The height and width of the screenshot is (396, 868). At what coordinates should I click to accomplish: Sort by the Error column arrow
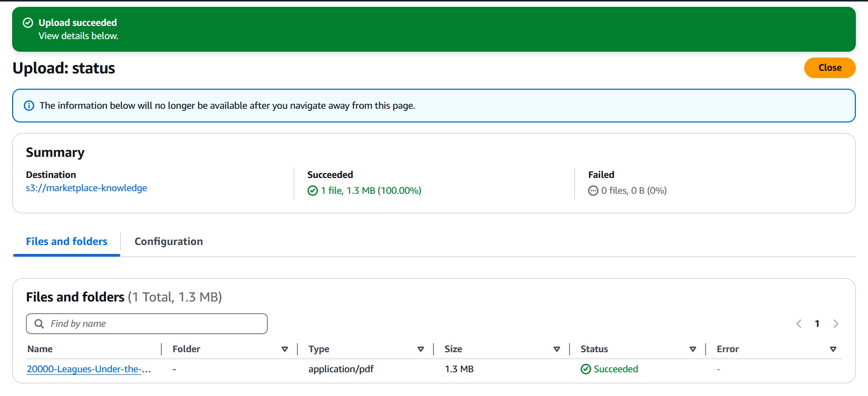click(x=833, y=349)
